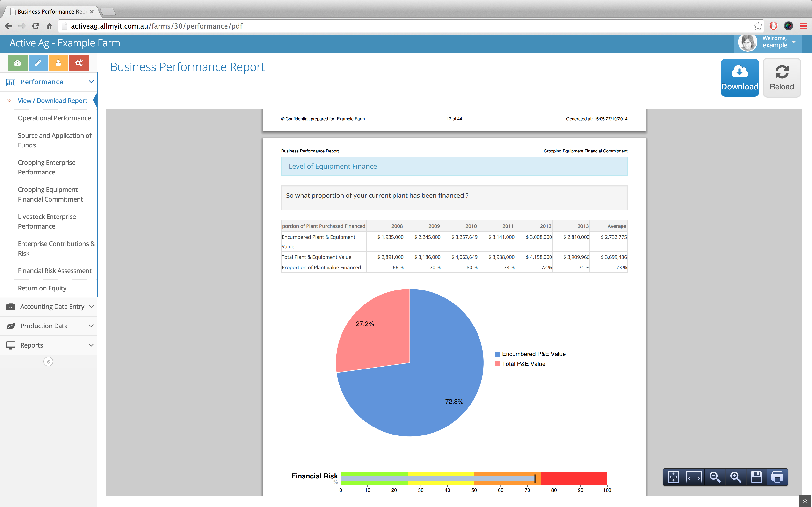Open Cropping Enterprise Performance

pyautogui.click(x=47, y=167)
